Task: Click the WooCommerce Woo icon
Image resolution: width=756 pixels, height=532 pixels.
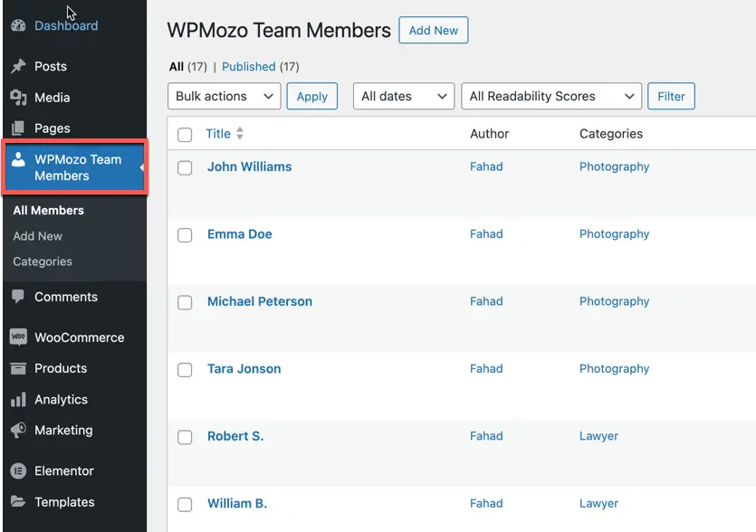Action: point(18,337)
